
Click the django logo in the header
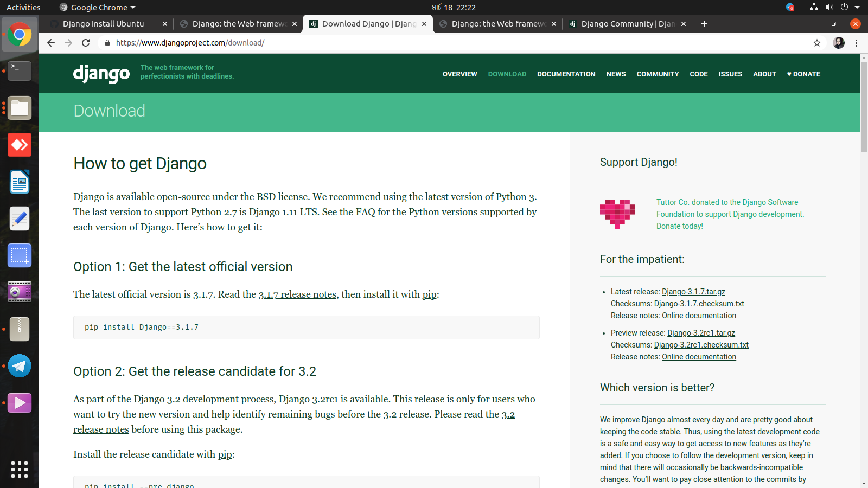(101, 73)
